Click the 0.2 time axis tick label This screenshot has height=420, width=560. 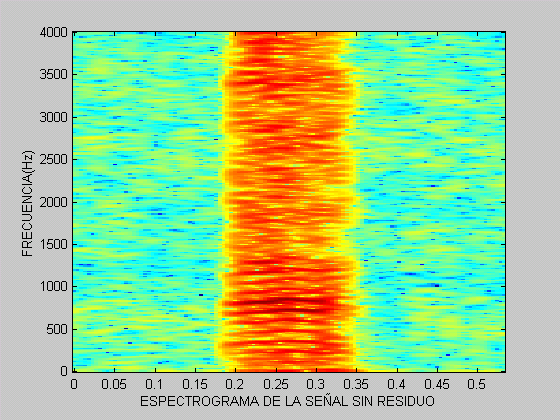235,384
